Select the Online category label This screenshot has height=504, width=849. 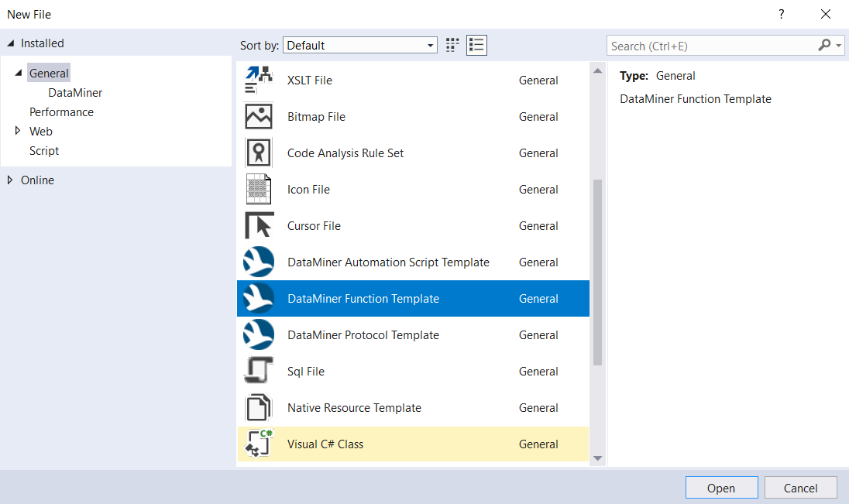(37, 180)
